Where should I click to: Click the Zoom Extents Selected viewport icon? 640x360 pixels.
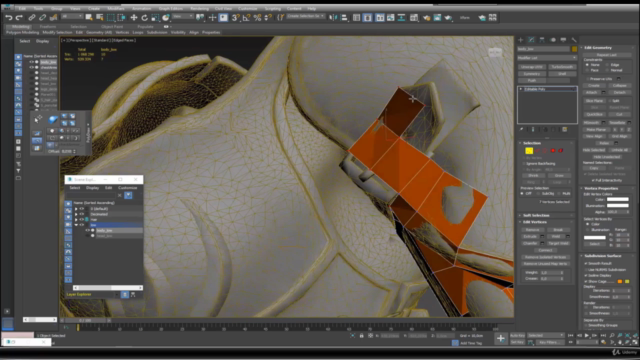pyautogui.click(x=627, y=336)
